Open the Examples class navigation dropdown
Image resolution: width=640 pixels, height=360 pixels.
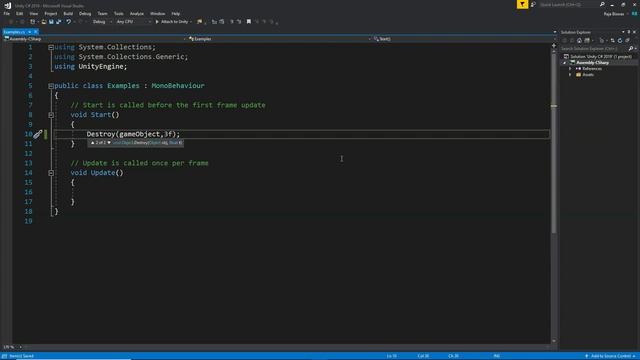[279, 39]
